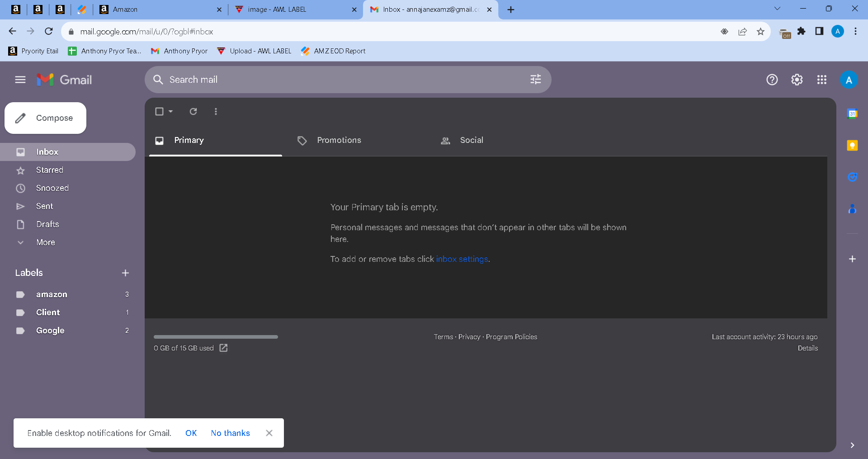The height and width of the screenshot is (459, 868).
Task: Open the Google Account avatar in Gmail
Action: click(849, 80)
